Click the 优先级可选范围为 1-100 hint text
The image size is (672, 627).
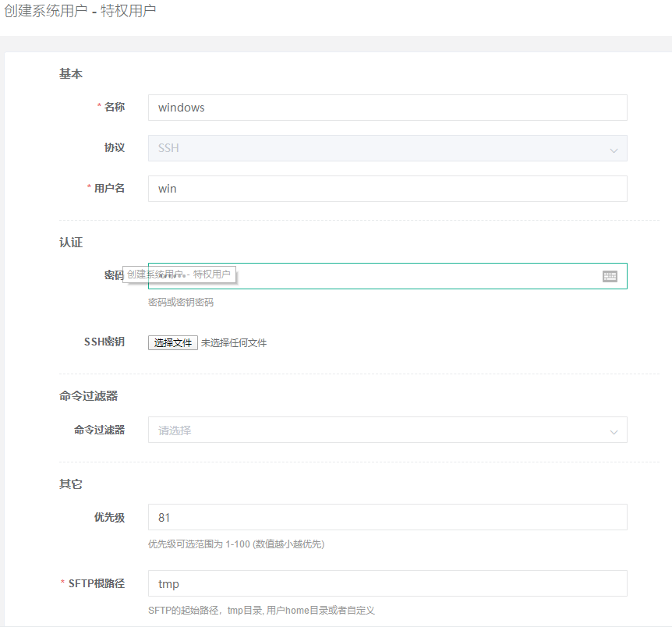pyautogui.click(x=236, y=544)
